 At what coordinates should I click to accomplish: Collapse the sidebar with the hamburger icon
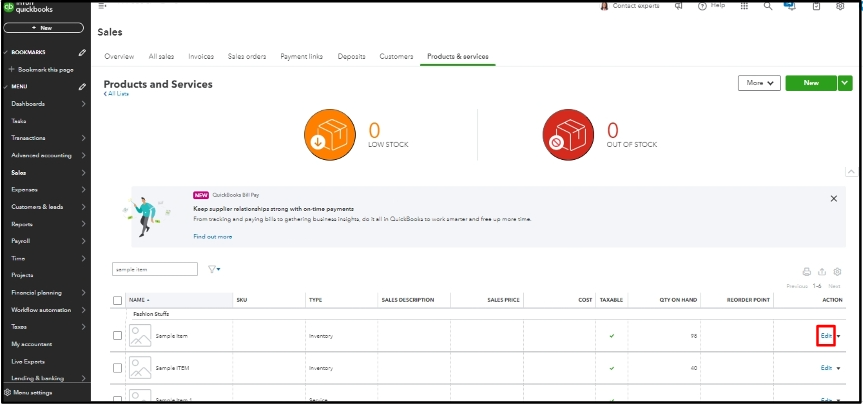point(102,6)
